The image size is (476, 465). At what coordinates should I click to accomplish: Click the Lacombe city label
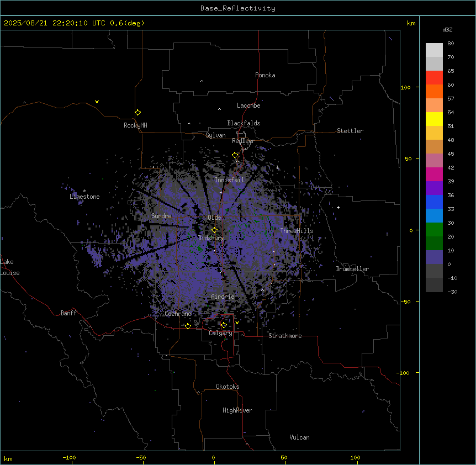pyautogui.click(x=248, y=105)
